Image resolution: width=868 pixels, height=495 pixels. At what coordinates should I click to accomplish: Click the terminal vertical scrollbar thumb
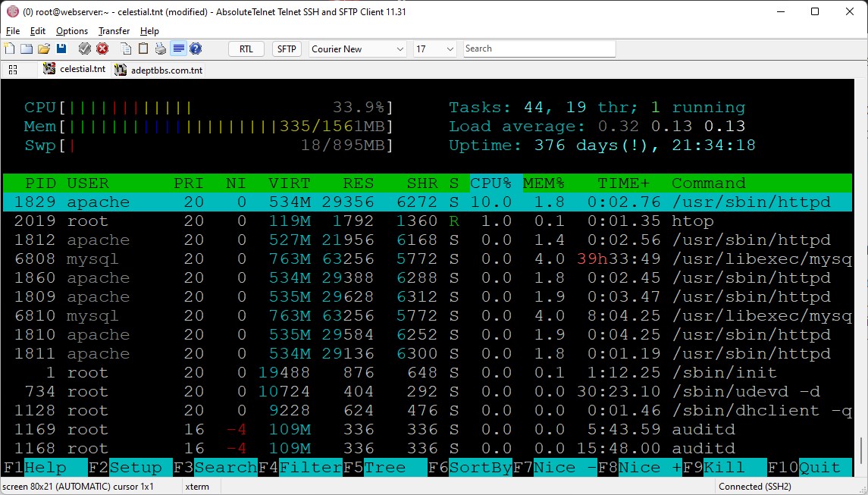(x=861, y=451)
